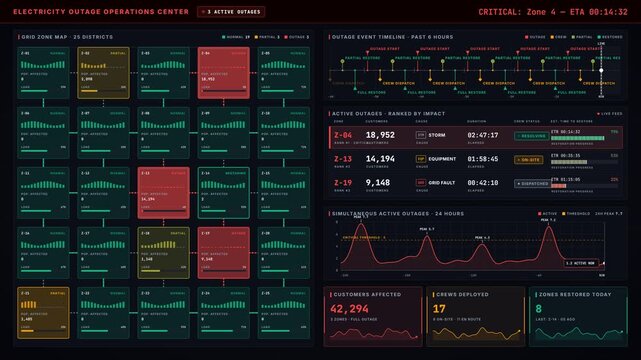Select zone tile Z-16
The width and height of the screenshot is (641, 360).
pos(43,253)
